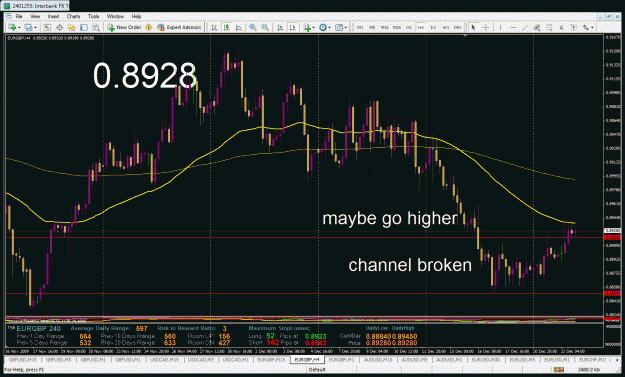Click the New Order button
625x377 pixels.
coord(124,27)
